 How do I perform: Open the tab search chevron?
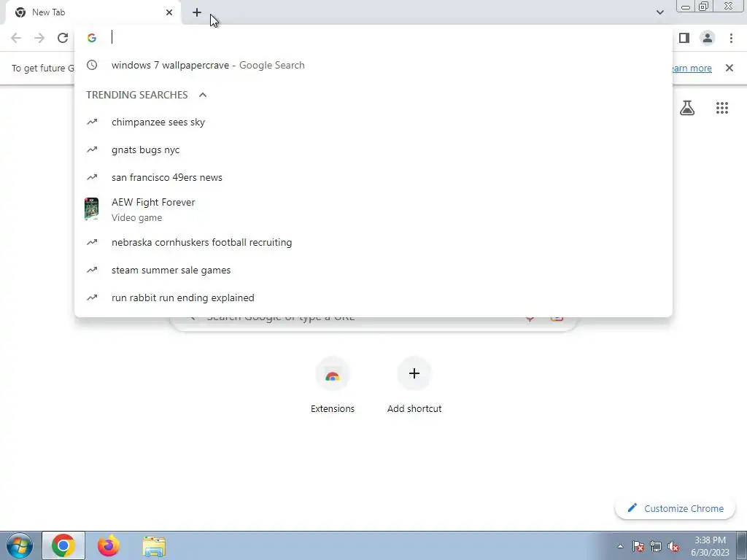(x=659, y=12)
